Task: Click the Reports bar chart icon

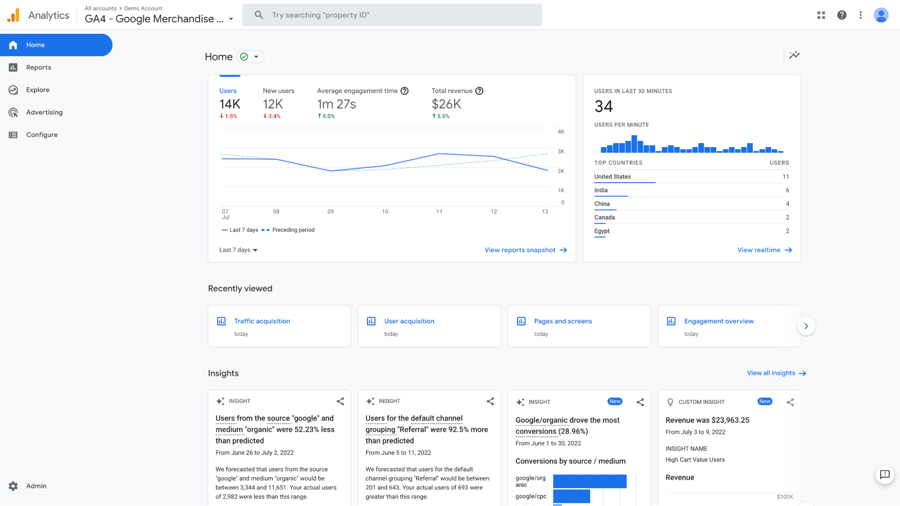Action: click(13, 67)
